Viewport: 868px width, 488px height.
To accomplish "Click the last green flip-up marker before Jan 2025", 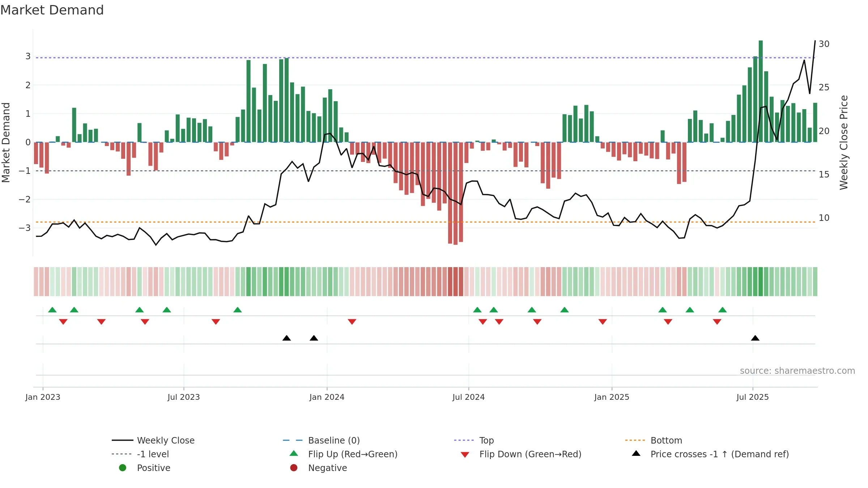I will pyautogui.click(x=565, y=310).
